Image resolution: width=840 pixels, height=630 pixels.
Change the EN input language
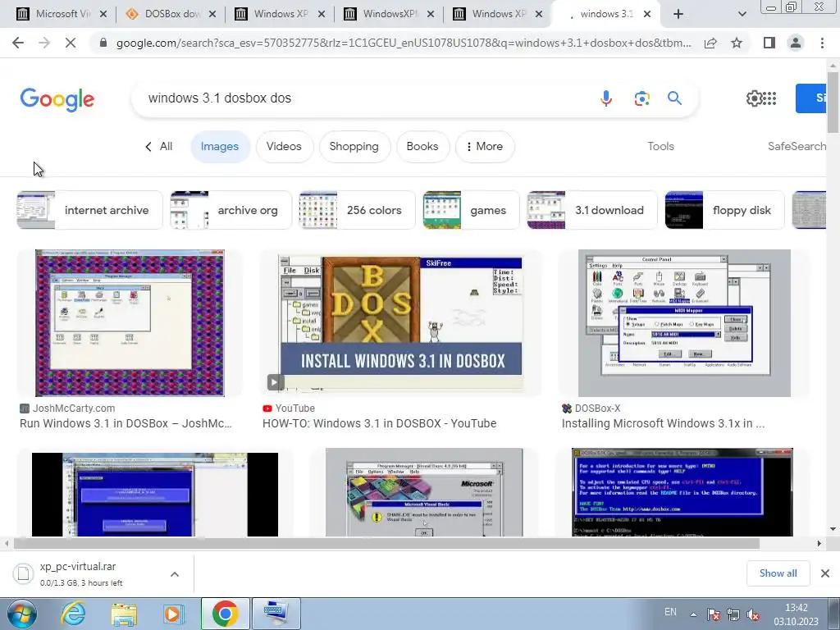[670, 612]
